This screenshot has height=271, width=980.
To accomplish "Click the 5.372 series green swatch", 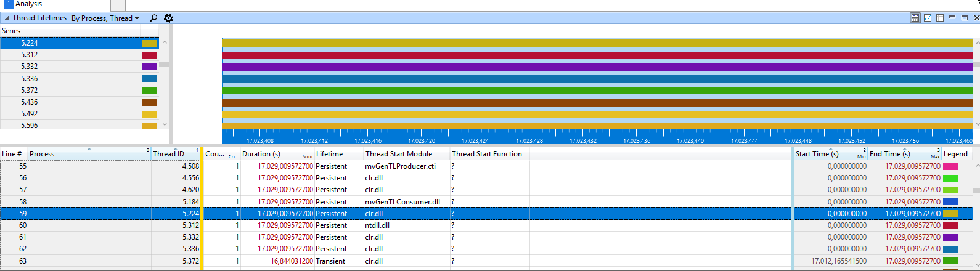I will [x=149, y=91].
